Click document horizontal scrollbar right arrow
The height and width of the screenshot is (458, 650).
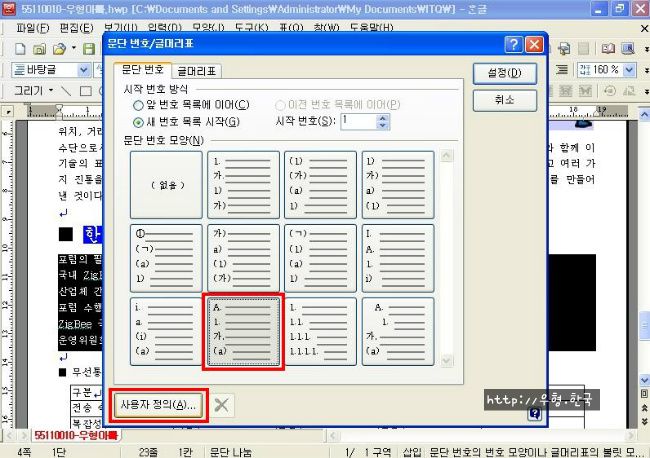click(x=631, y=436)
